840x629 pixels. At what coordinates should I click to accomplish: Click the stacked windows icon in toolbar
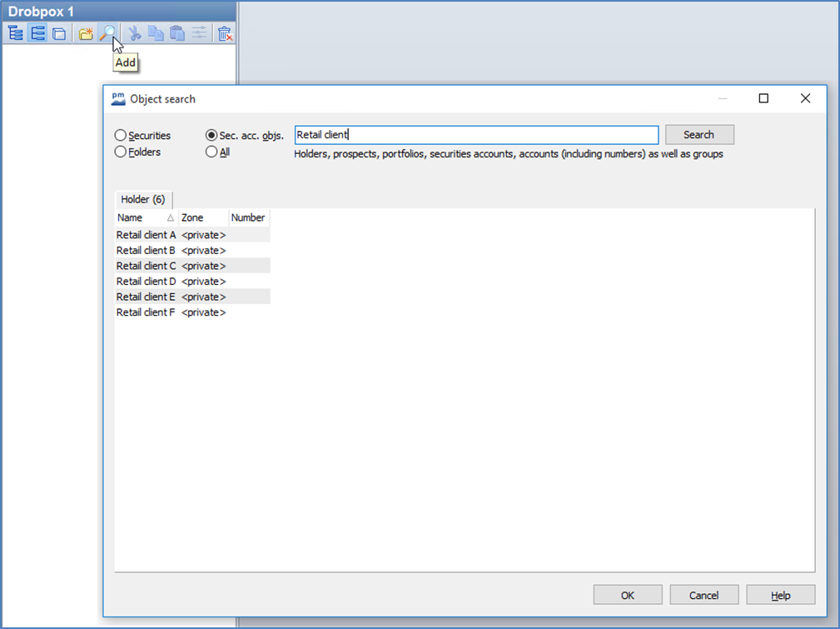(58, 34)
